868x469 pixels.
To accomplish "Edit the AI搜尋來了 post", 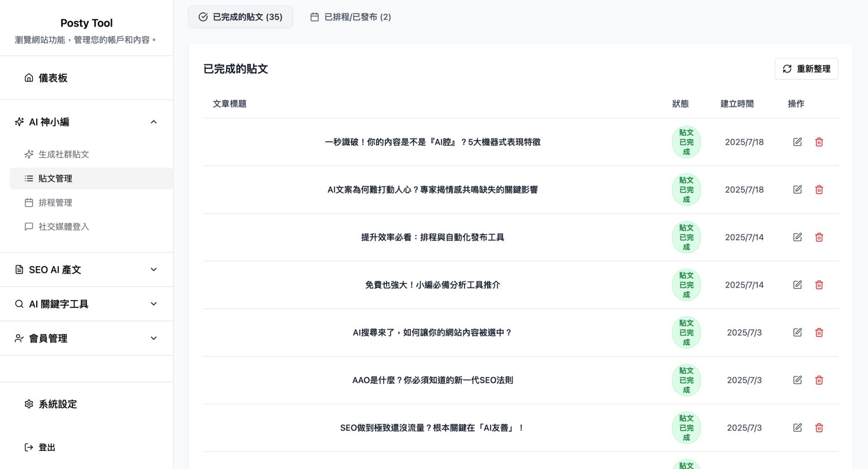I will (x=797, y=332).
